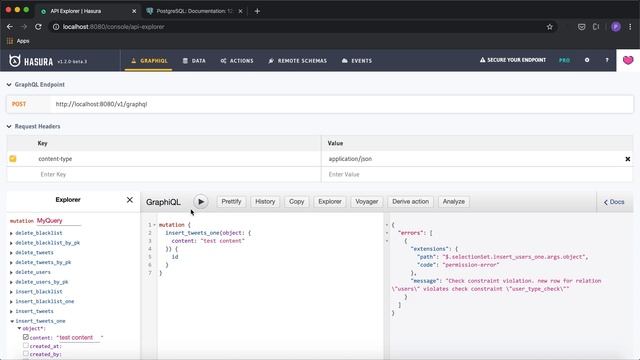Close the PostgreSQL Documentation tab

240,11
